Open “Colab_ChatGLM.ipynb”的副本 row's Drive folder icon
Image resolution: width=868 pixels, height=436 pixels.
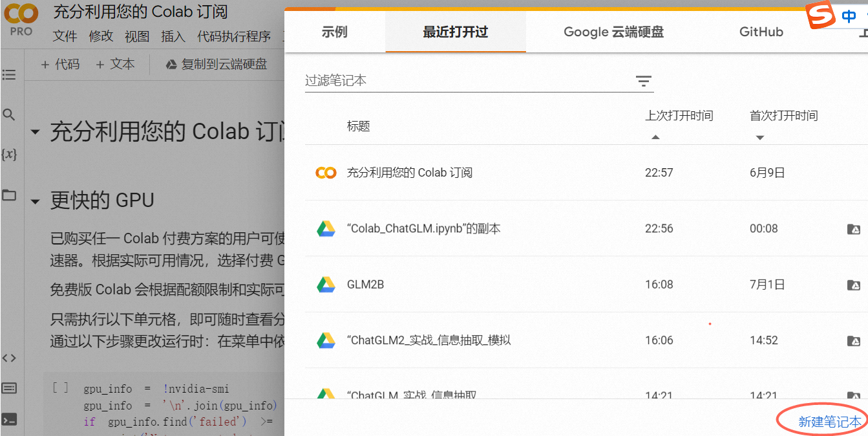click(853, 229)
